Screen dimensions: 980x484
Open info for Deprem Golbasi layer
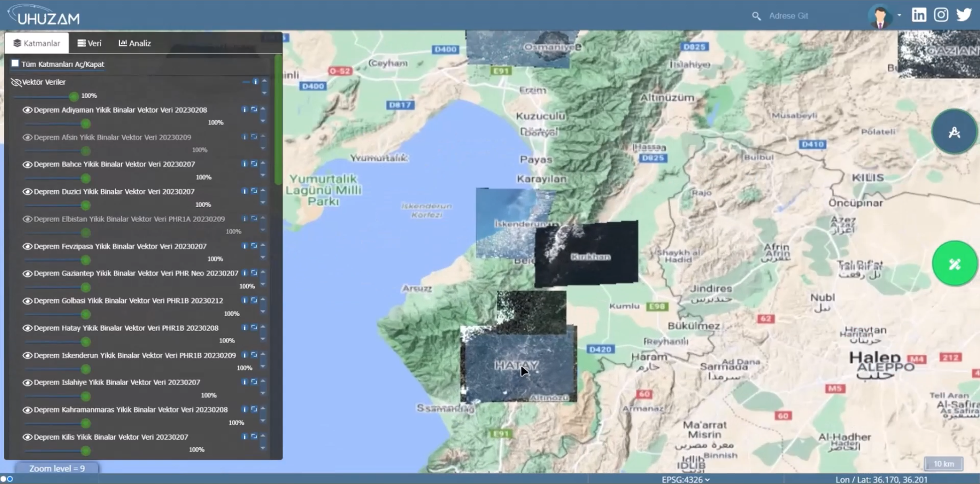(244, 300)
